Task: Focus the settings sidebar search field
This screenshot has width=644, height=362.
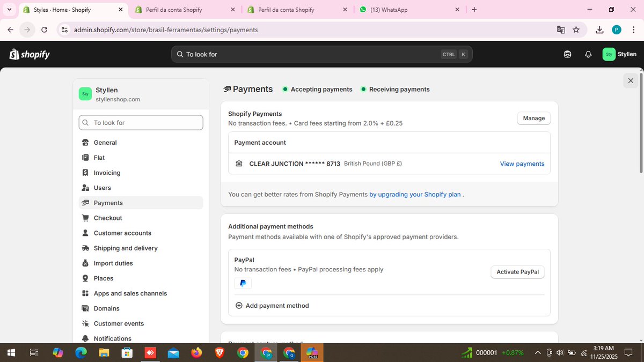Action: click(x=141, y=123)
